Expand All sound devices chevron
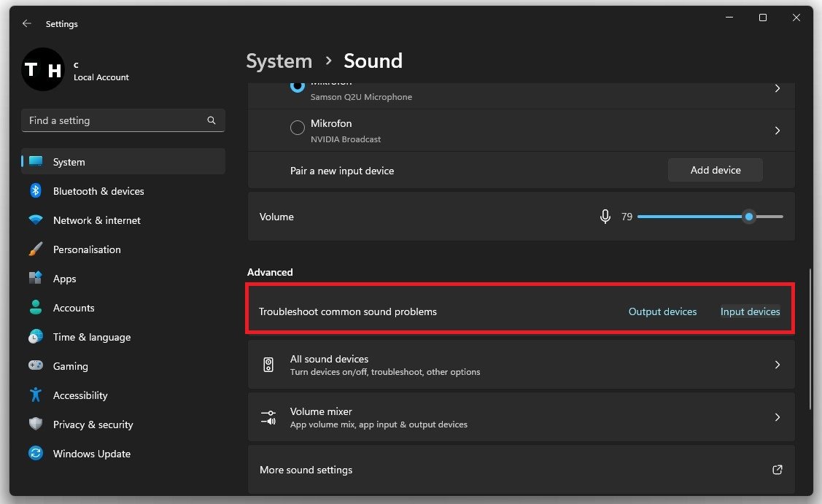 point(778,365)
